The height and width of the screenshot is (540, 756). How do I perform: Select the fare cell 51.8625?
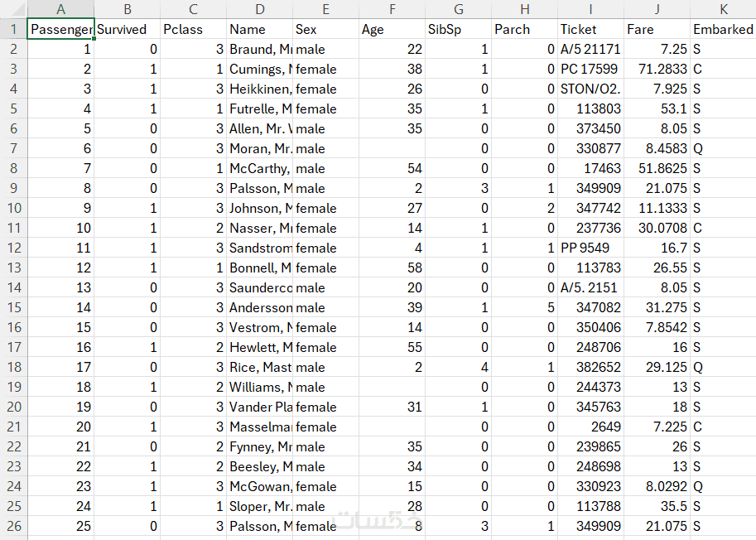coord(657,169)
